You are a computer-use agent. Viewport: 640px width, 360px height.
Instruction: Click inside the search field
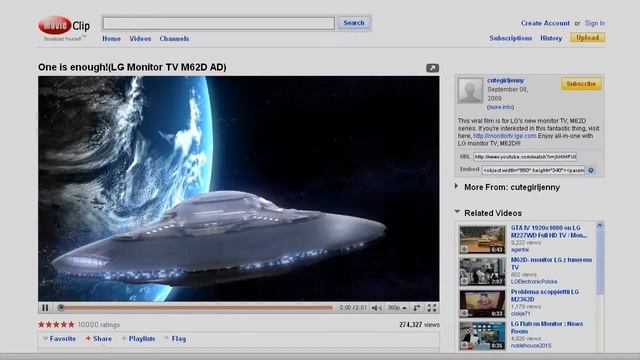[219, 23]
